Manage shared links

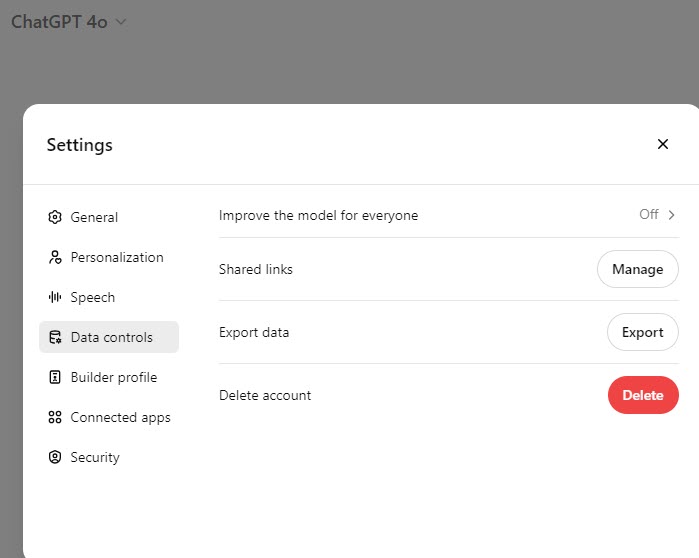[x=637, y=269]
